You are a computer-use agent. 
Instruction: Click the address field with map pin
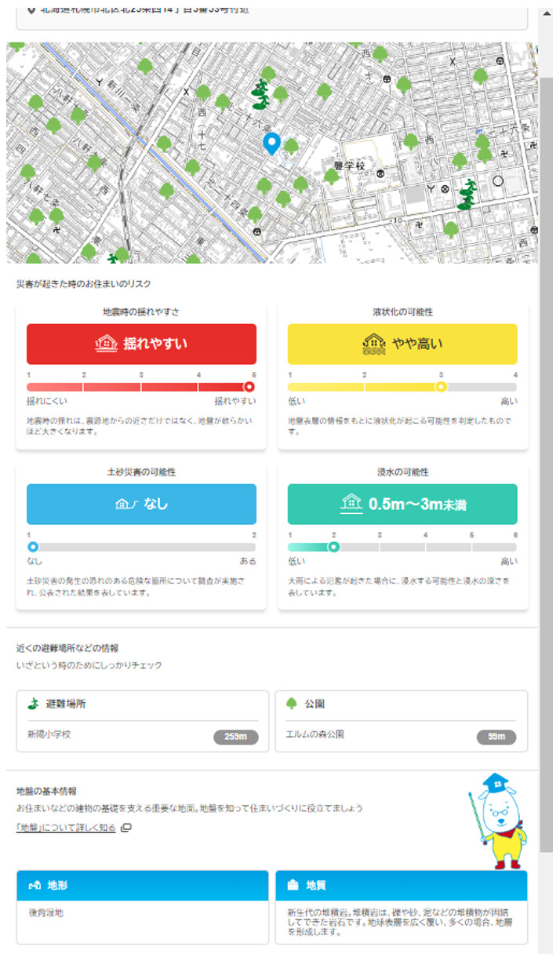coord(272,13)
